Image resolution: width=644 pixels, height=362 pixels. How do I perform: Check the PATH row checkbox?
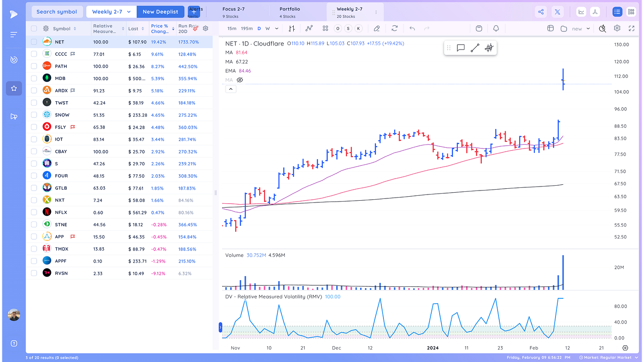coord(34,66)
